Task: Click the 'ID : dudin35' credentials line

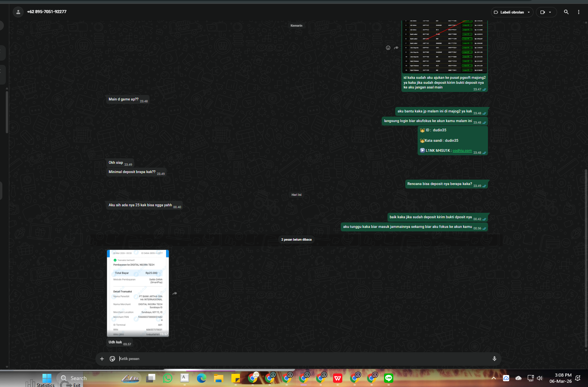Action: pyautogui.click(x=433, y=131)
